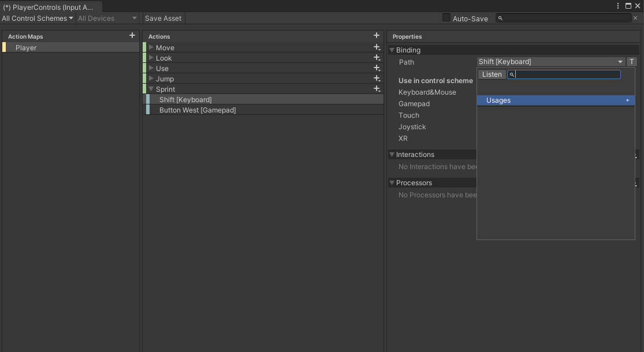The height and width of the screenshot is (352, 644).
Task: Toggle text mode for binding path
Action: pyautogui.click(x=631, y=62)
